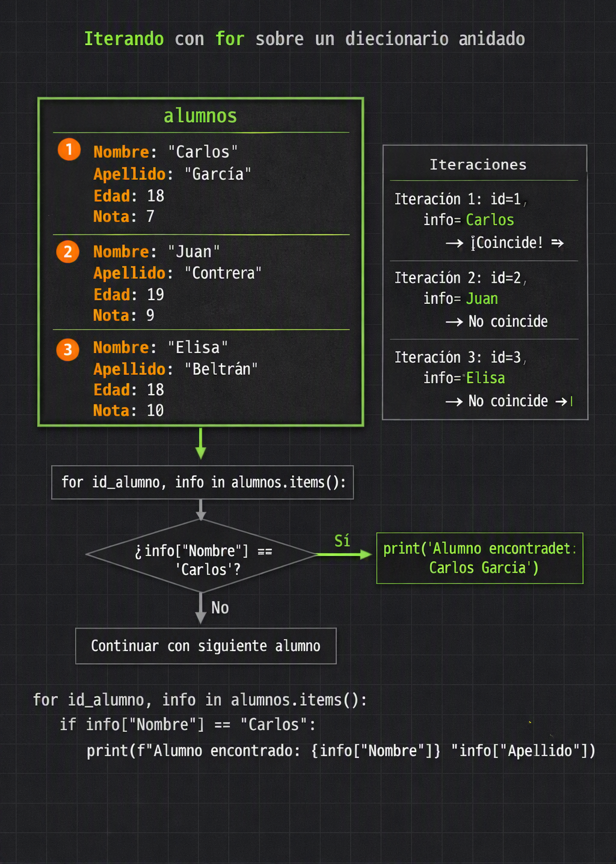Click 'No coincide' under Iteración 2
The height and width of the screenshot is (864, 616).
click(x=508, y=322)
